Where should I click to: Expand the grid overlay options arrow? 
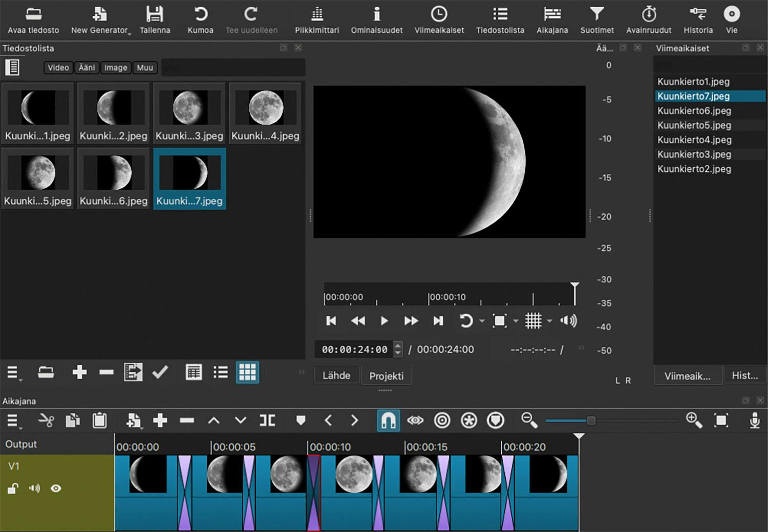tap(549, 321)
